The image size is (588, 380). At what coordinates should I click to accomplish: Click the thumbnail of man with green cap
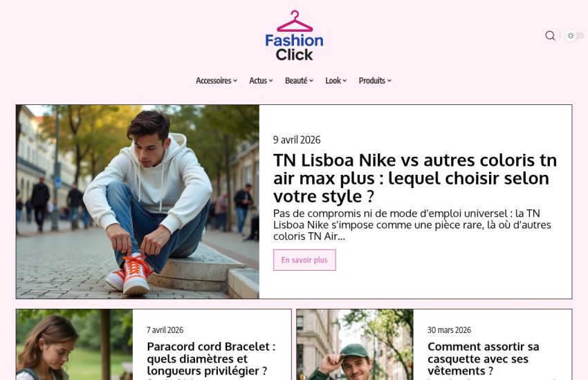tap(355, 345)
